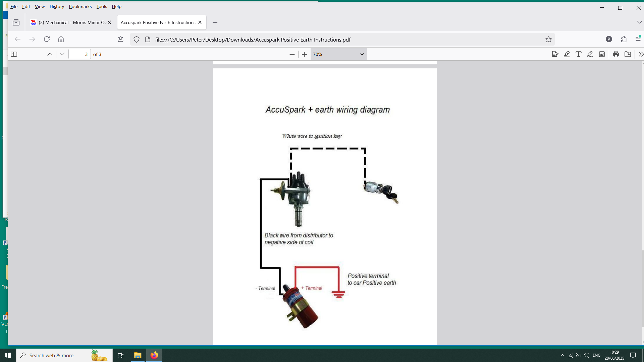Screen dimensions: 644x362
Task: Toggle the PDF sidebar panel
Action: click(x=14, y=54)
